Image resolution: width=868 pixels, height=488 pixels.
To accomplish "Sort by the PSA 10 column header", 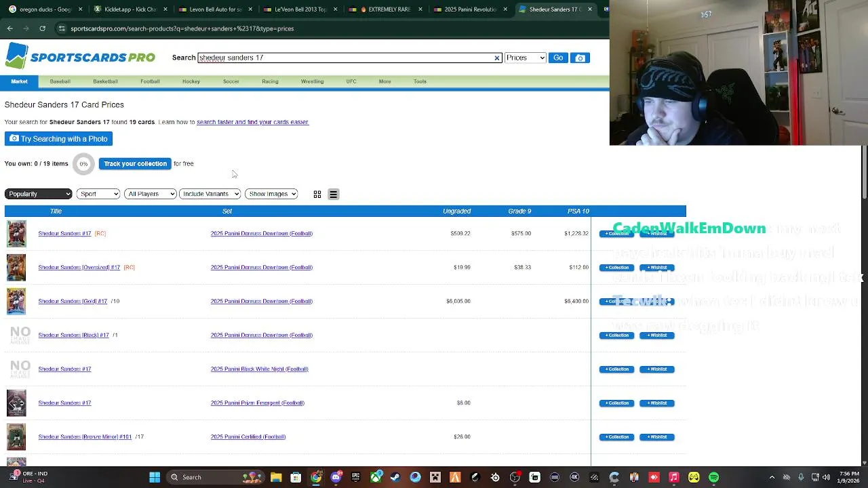I will point(578,211).
